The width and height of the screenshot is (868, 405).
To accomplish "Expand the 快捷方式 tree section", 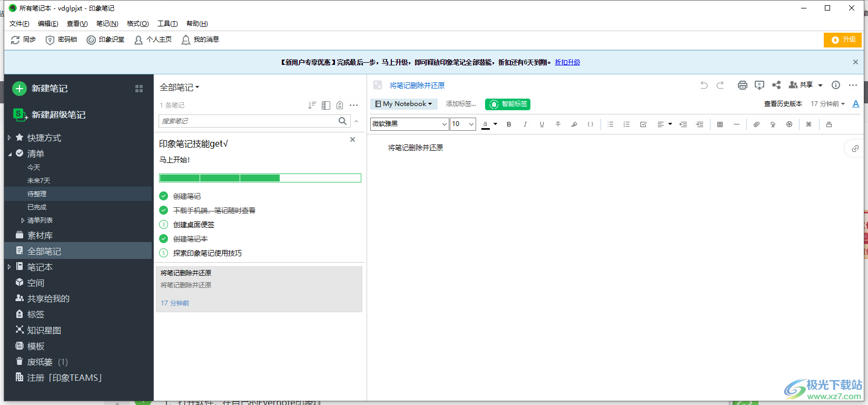I will click(x=9, y=138).
